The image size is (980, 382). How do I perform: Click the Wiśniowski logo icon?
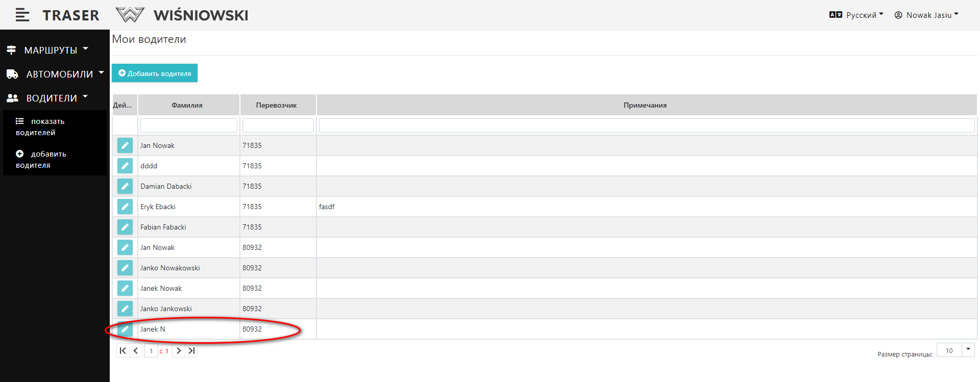coord(130,15)
